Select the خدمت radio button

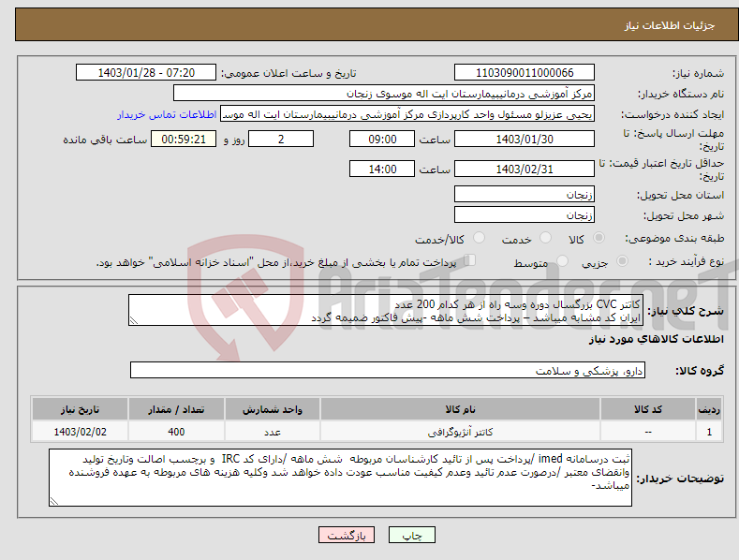(545, 238)
